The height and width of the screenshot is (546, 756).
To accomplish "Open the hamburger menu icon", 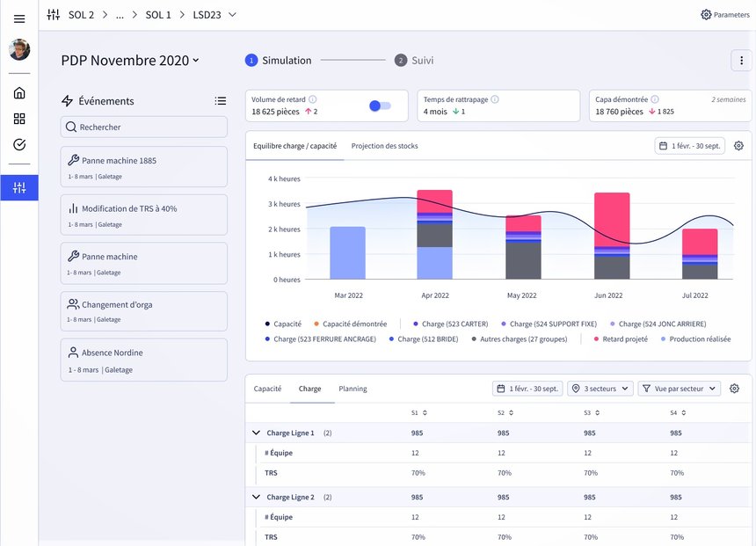I will [x=19, y=18].
